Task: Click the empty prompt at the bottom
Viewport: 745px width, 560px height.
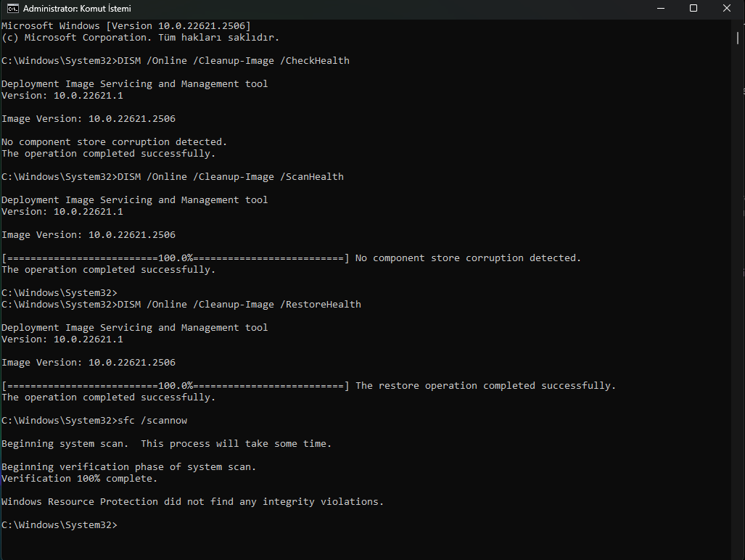Action: (x=59, y=525)
